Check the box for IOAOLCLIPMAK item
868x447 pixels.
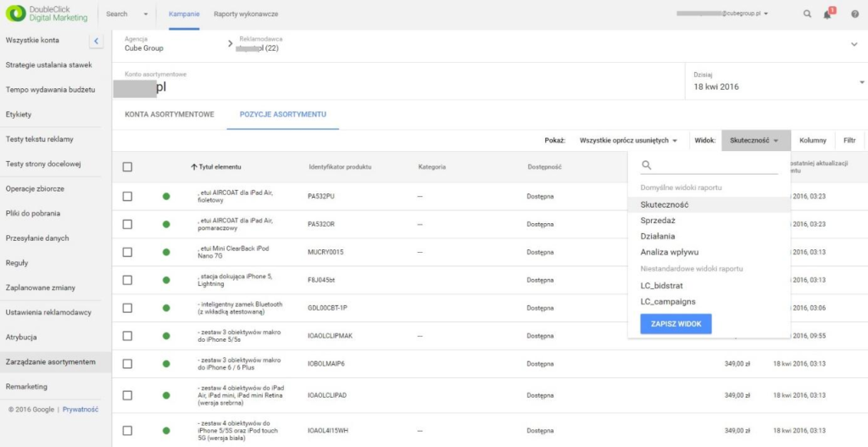(x=127, y=336)
